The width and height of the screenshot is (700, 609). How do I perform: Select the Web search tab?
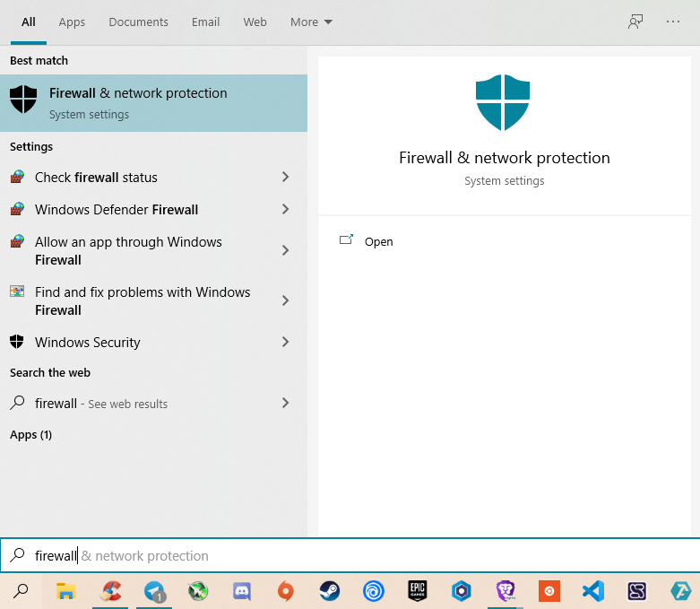[x=255, y=22]
